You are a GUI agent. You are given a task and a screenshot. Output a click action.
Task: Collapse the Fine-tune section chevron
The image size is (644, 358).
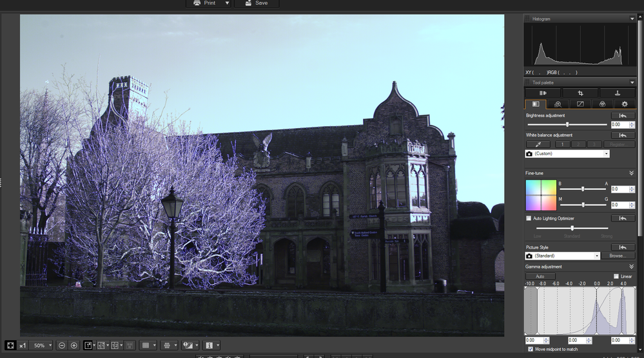tap(631, 173)
